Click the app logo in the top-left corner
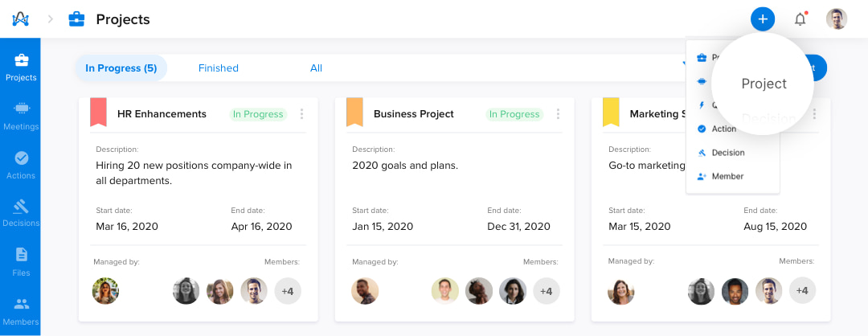Viewport: 868px width, 336px height. (20, 19)
